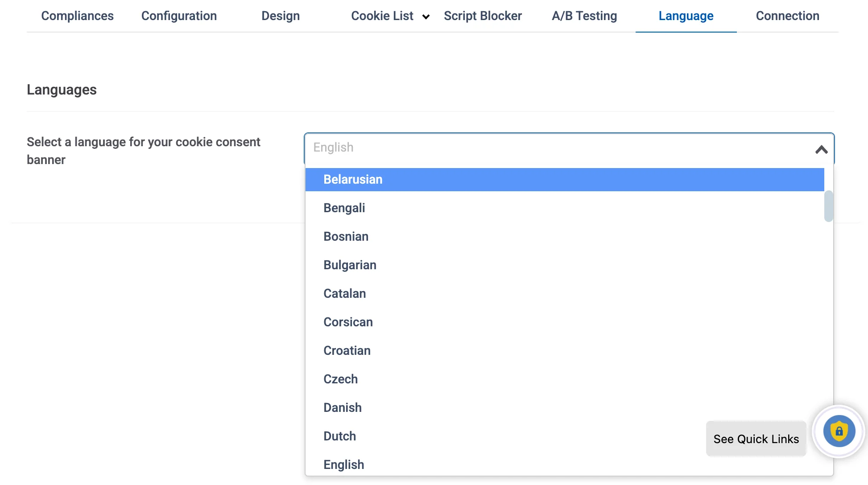The height and width of the screenshot is (485, 868).
Task: Switch to the Configuration tab
Action: click(179, 16)
